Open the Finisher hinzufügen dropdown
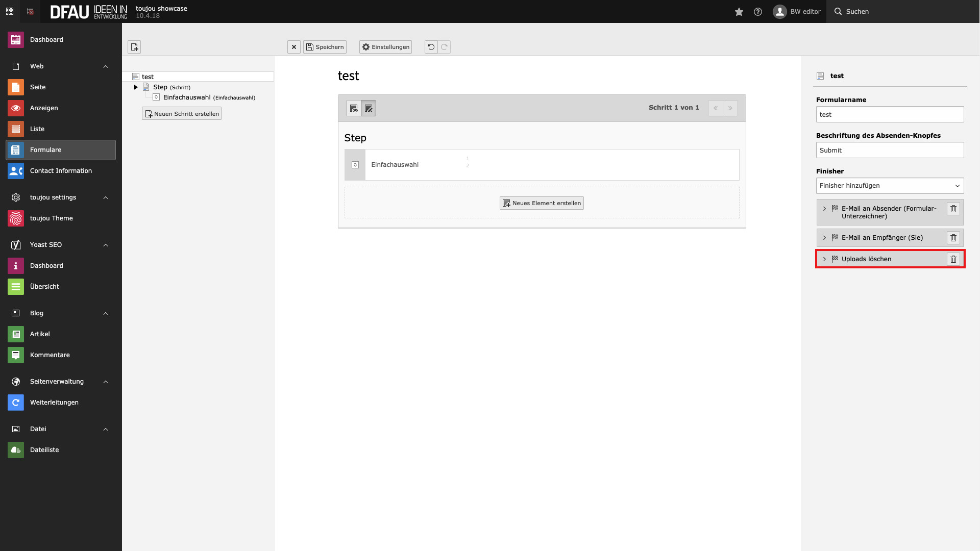The width and height of the screenshot is (980, 551). point(890,185)
